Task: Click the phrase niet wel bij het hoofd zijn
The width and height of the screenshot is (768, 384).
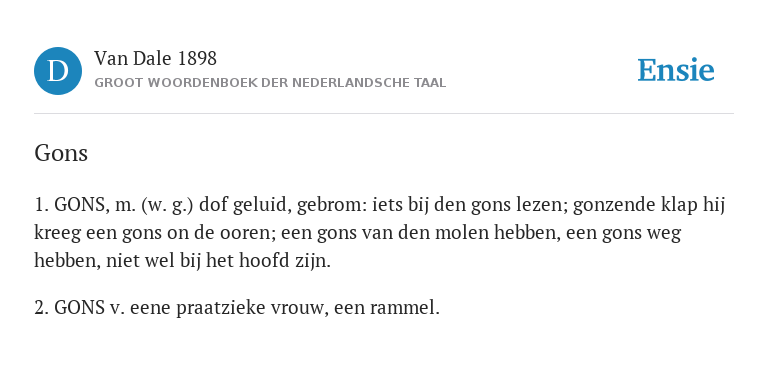Action: (x=218, y=261)
